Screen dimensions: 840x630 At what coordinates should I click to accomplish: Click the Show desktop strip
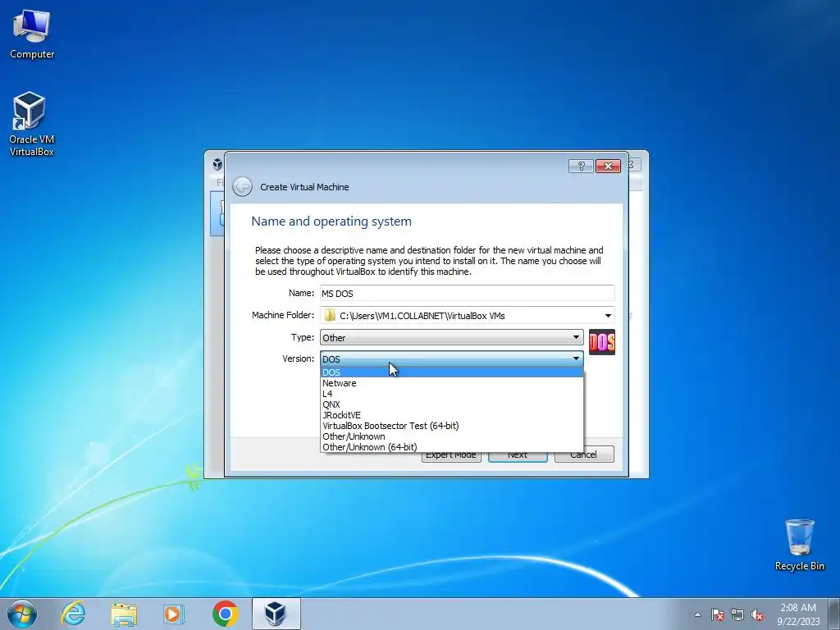[834, 614]
